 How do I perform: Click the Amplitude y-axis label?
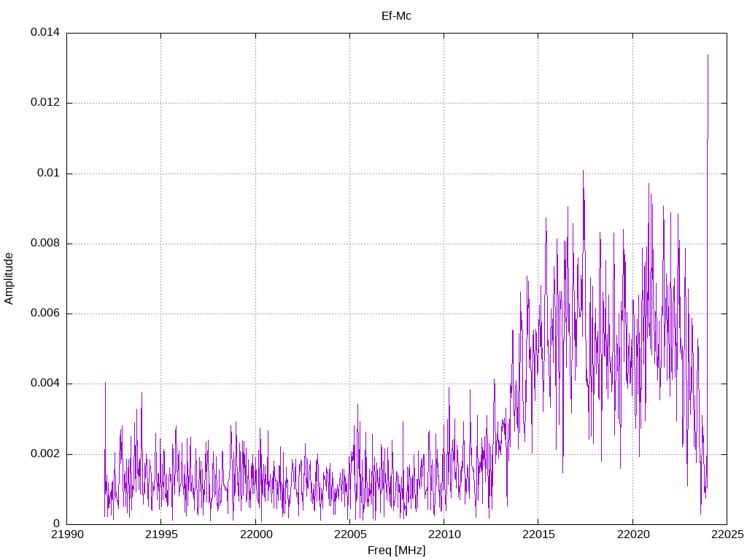pyautogui.click(x=9, y=279)
